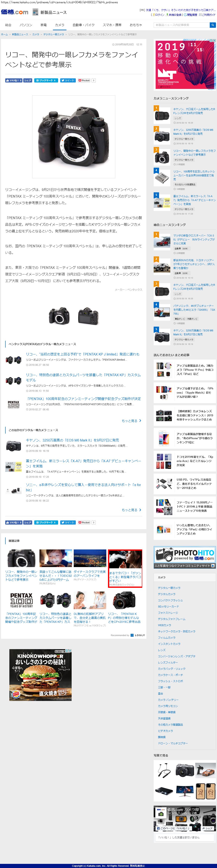This screenshot has height=868, width=217.
Task: Click the blue search magnifier button
Action: point(212,25)
